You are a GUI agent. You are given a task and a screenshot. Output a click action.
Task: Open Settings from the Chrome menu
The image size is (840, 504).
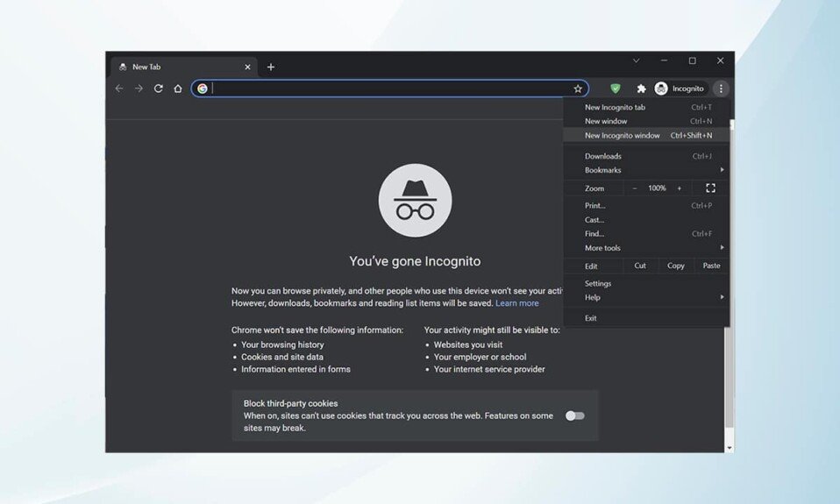coord(598,283)
